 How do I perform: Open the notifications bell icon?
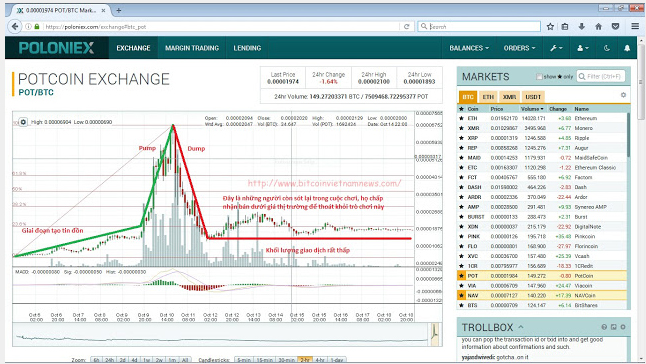[627, 48]
